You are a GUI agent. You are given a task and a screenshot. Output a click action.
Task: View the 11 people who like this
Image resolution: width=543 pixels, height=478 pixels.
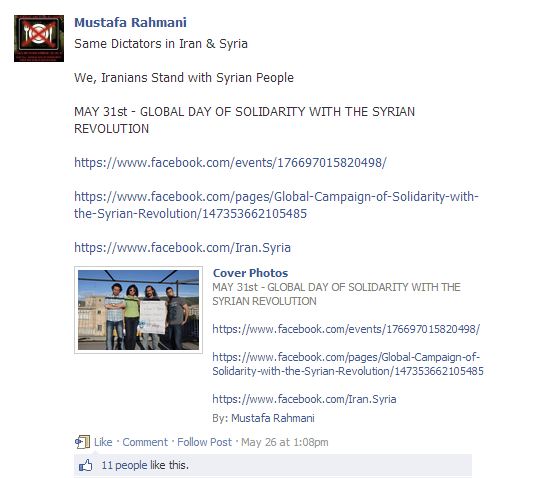click(x=145, y=465)
